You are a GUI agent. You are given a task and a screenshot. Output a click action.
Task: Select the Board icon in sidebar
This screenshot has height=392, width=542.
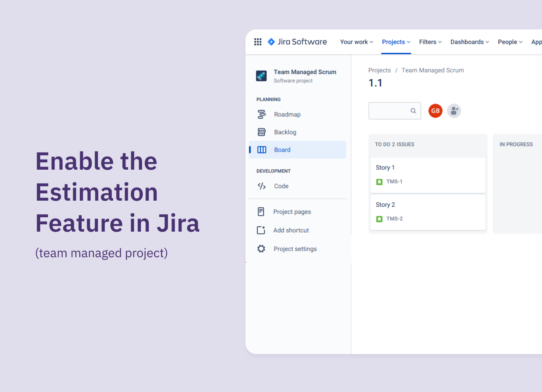pyautogui.click(x=261, y=150)
